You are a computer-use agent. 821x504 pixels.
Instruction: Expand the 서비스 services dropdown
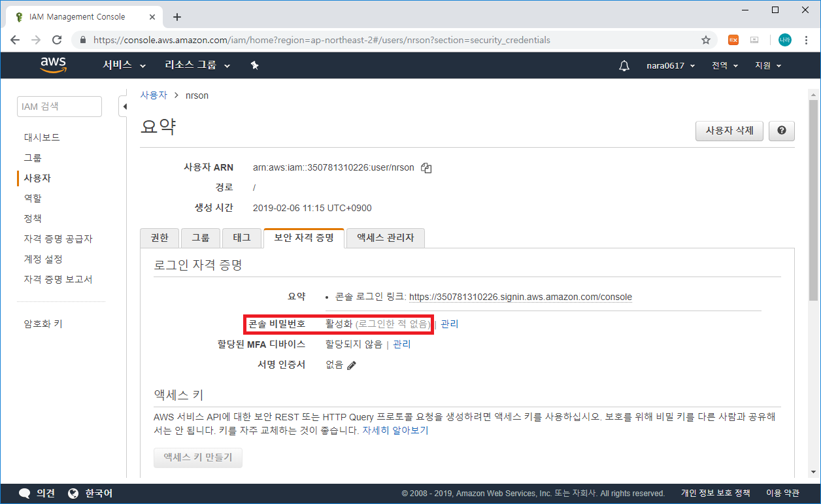(x=124, y=65)
